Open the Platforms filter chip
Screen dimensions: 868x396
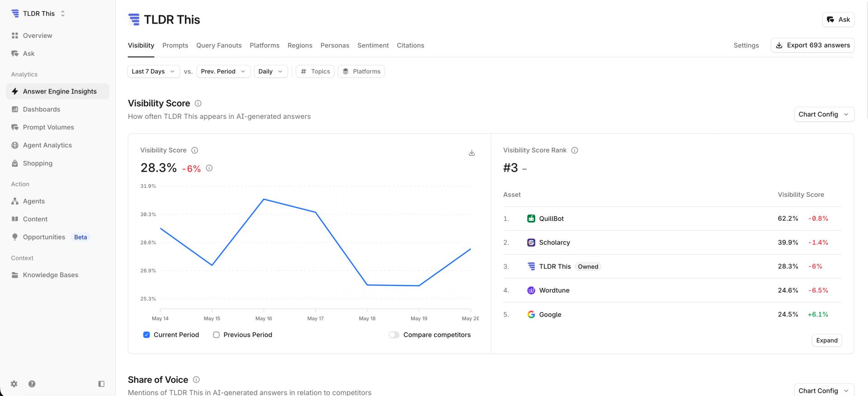point(361,71)
